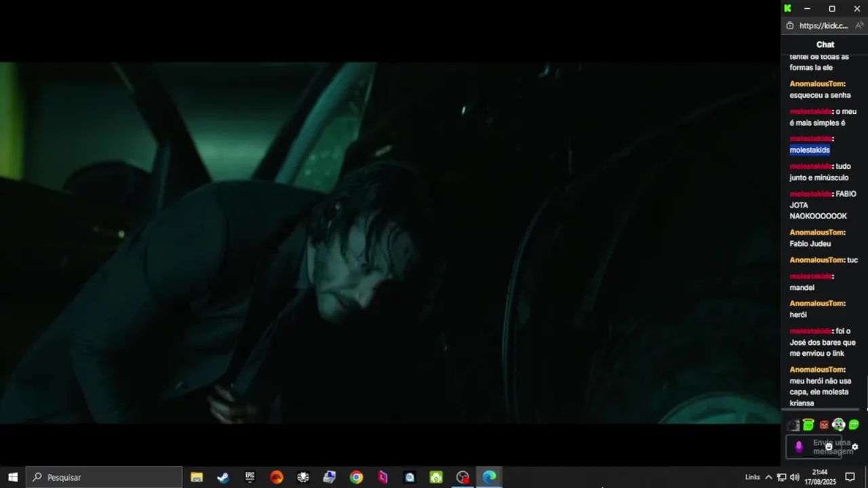Image resolution: width=868 pixels, height=488 pixels.
Task: Click the purple icon in message box
Action: point(799,447)
